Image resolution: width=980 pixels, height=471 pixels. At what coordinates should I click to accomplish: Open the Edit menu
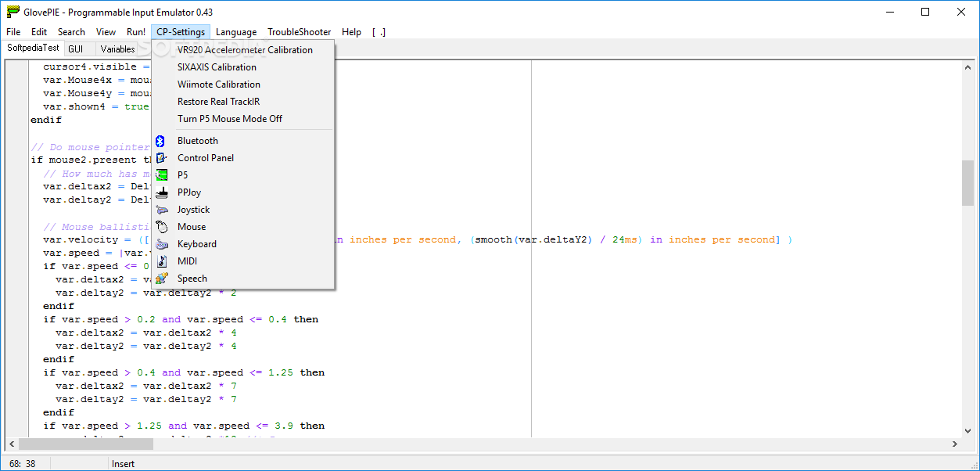tap(39, 32)
